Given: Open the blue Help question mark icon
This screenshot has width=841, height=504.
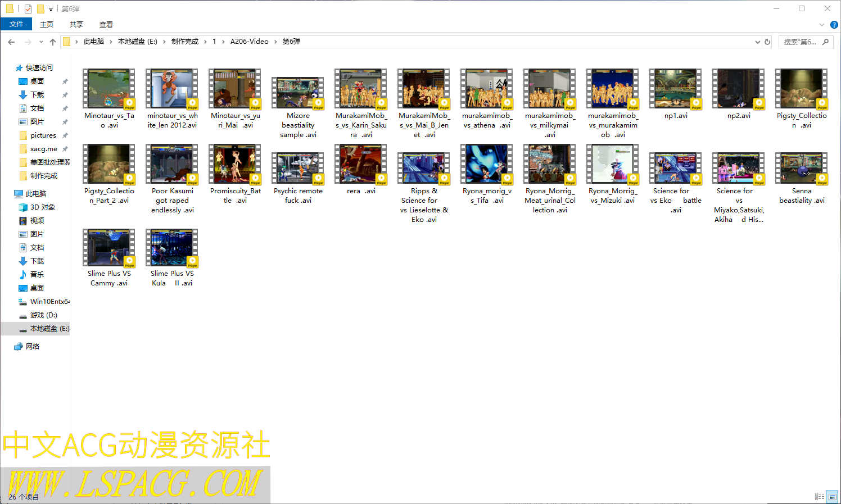Looking at the screenshot, I should pyautogui.click(x=834, y=25).
